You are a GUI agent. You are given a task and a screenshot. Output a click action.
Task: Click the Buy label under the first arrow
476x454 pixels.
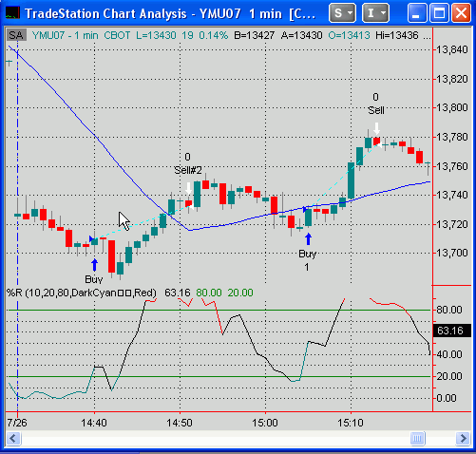coord(94,279)
